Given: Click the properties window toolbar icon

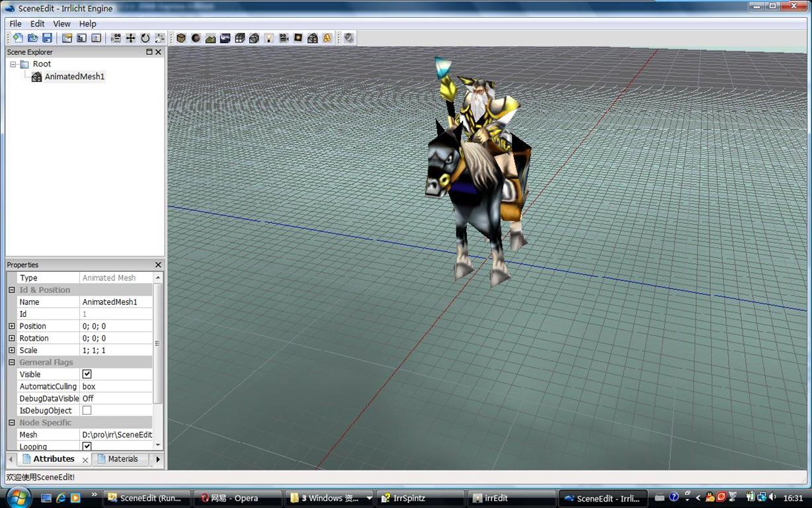Looking at the screenshot, I should (96, 38).
